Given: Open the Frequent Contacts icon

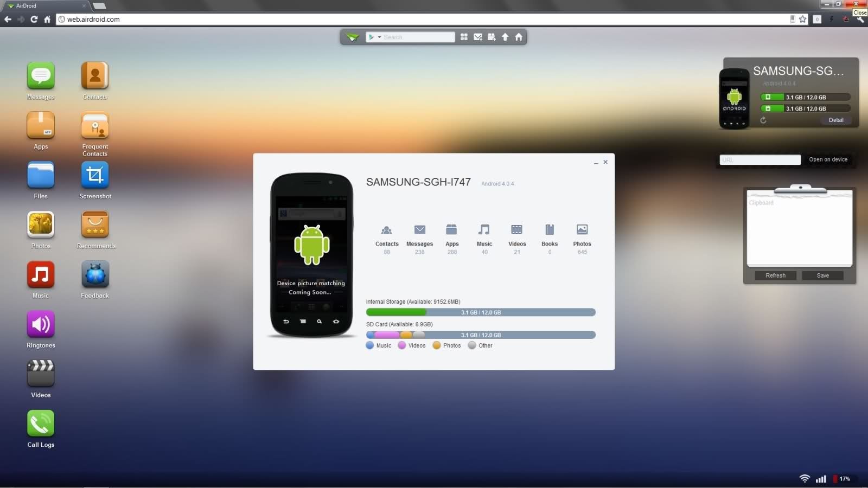Looking at the screenshot, I should [x=95, y=125].
